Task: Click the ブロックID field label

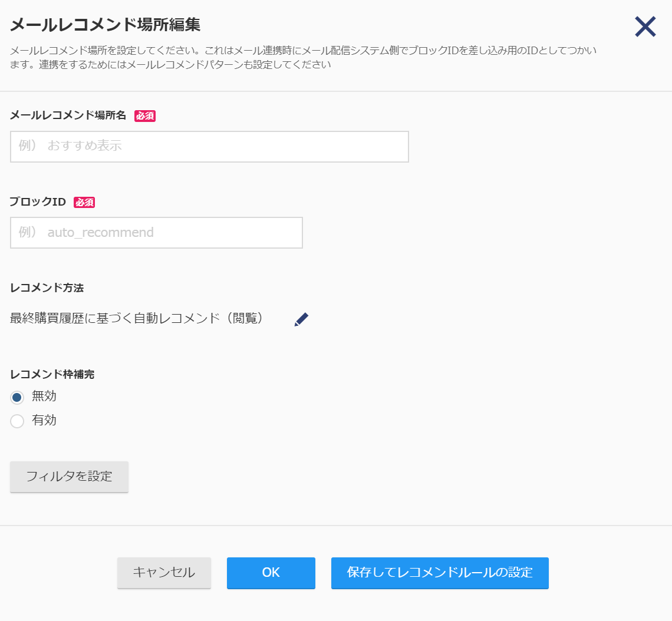Action: (x=38, y=202)
